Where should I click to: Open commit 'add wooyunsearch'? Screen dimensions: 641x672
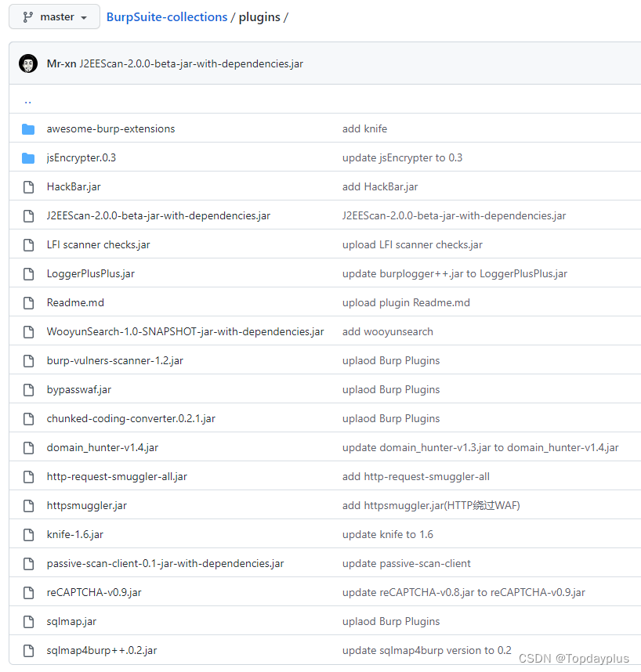388,331
